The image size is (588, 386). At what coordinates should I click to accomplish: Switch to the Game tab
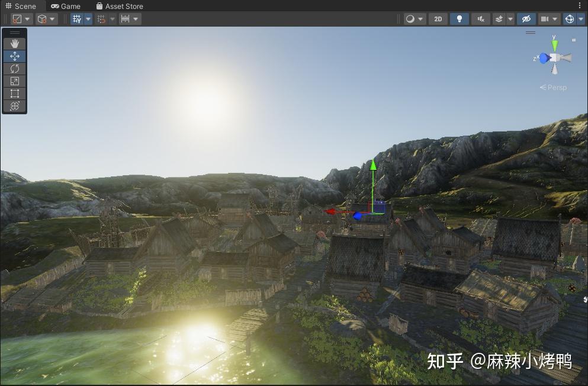(65, 6)
